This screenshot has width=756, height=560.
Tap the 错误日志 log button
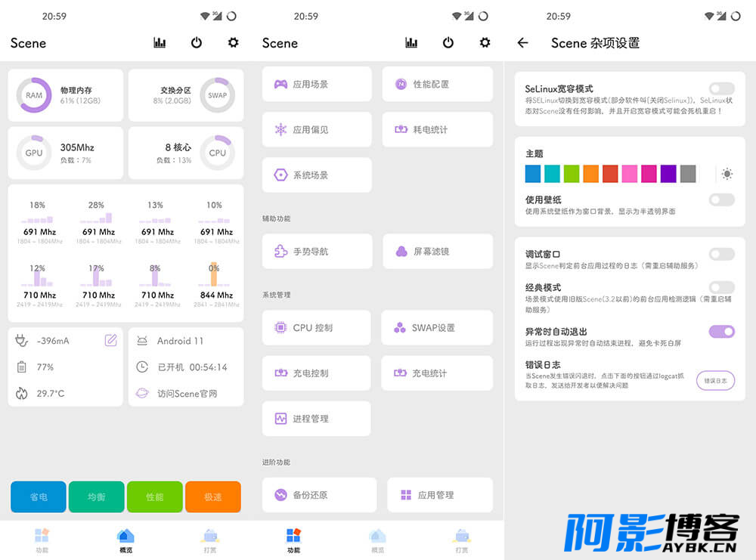coord(715,381)
